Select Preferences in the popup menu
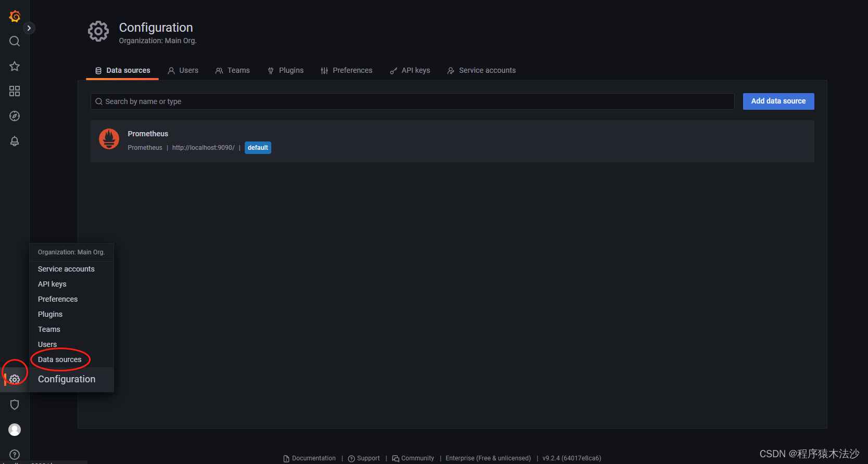Image resolution: width=868 pixels, height=464 pixels. (x=58, y=299)
